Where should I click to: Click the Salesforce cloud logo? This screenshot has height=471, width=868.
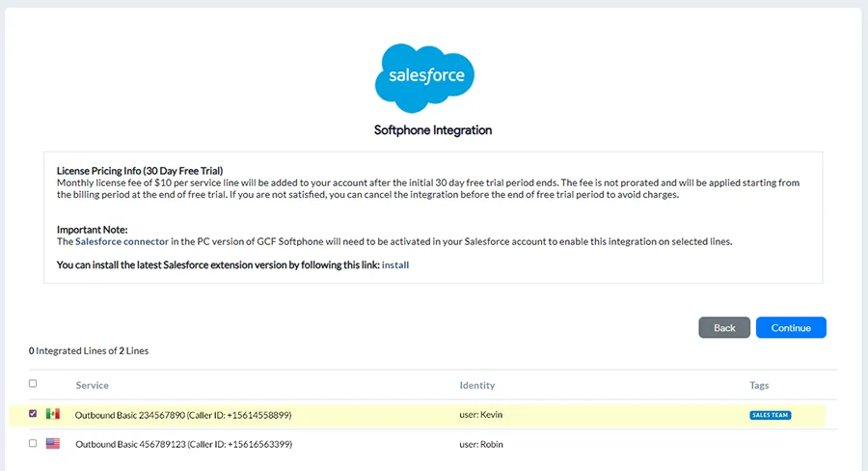coord(424,77)
